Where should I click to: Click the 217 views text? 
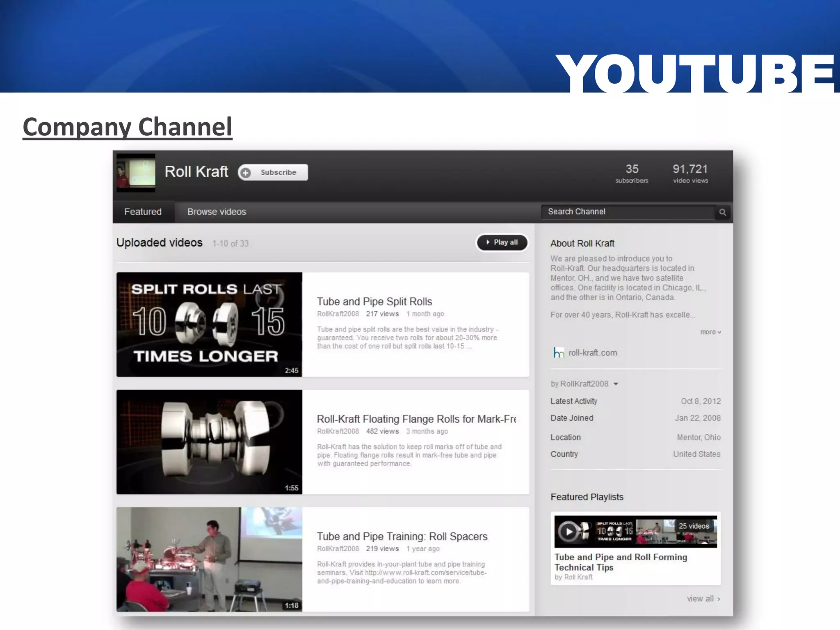[382, 314]
